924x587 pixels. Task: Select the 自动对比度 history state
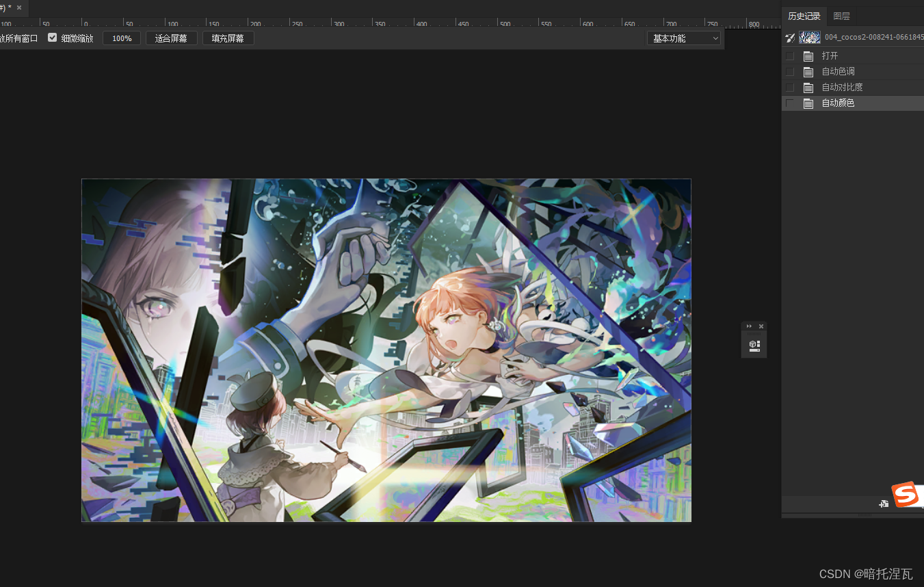point(853,88)
